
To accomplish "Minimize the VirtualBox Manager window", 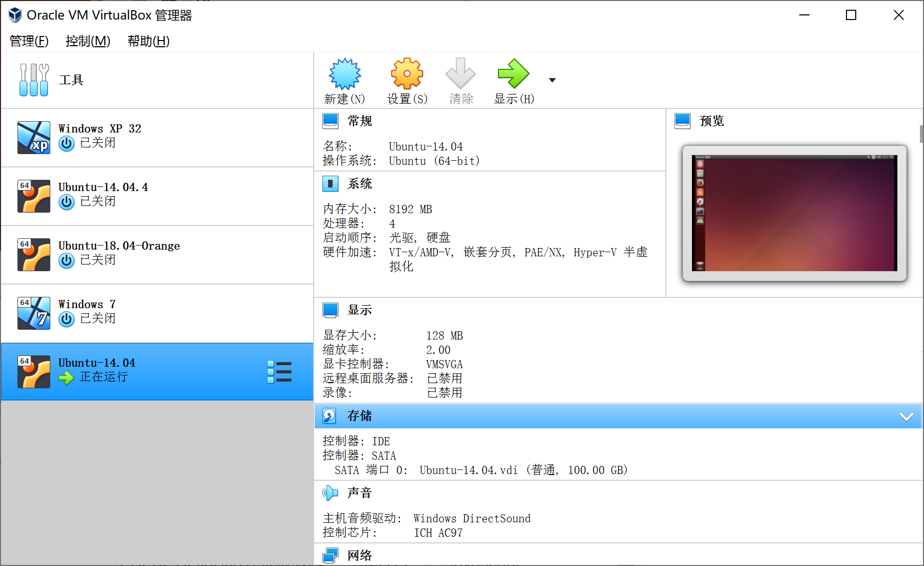I will [x=804, y=15].
